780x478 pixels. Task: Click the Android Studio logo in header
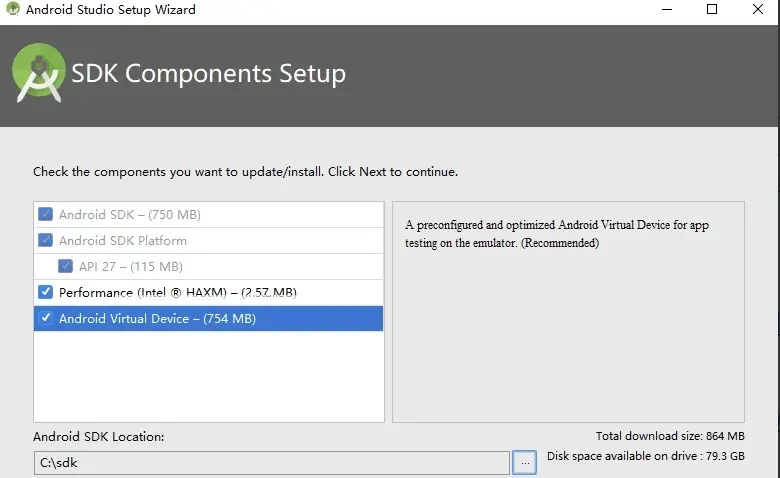click(x=39, y=73)
